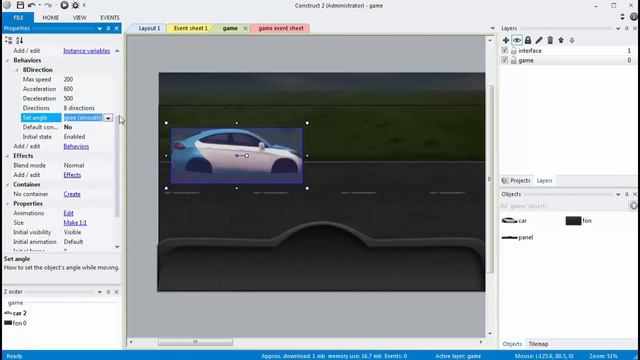This screenshot has width=640, height=360.
Task: Select the car object icon in Objects
Action: [509, 220]
